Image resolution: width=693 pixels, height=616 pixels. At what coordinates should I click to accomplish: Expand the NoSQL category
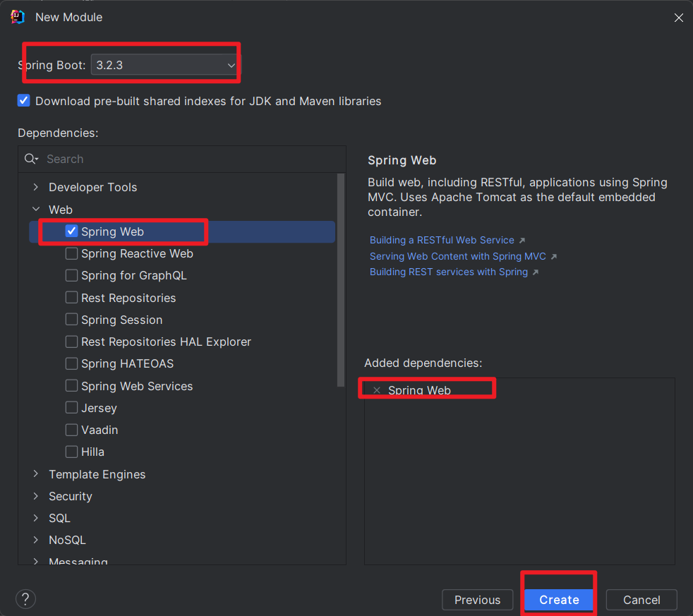[36, 540]
